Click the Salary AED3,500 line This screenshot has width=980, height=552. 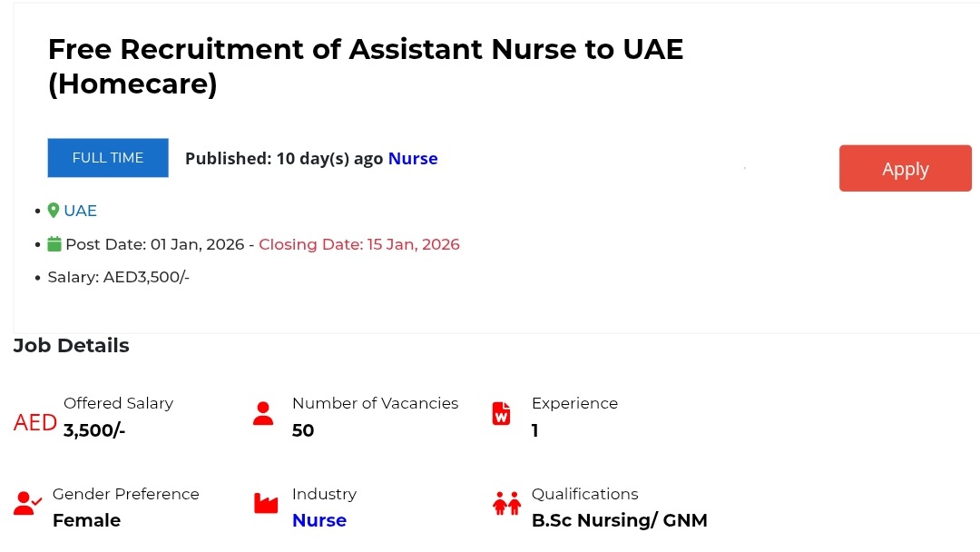click(118, 278)
